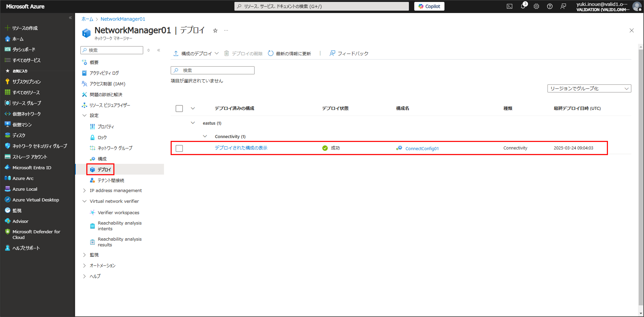Screen dimensions: 644x317
Task: Check the select-all header checkbox
Action: tap(179, 108)
